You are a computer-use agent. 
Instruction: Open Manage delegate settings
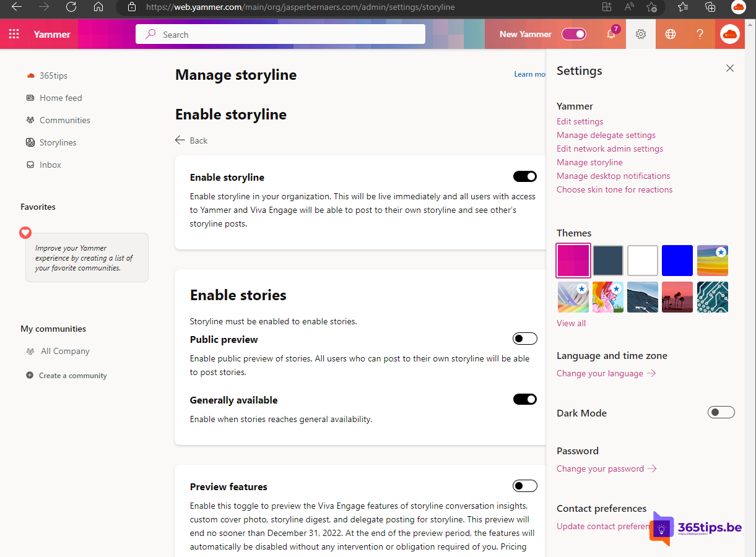point(606,135)
